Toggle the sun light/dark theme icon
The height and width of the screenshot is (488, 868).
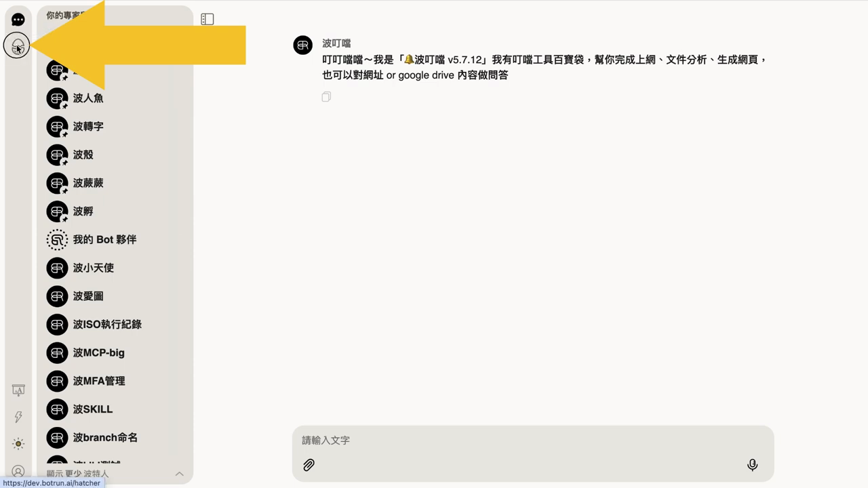click(18, 444)
